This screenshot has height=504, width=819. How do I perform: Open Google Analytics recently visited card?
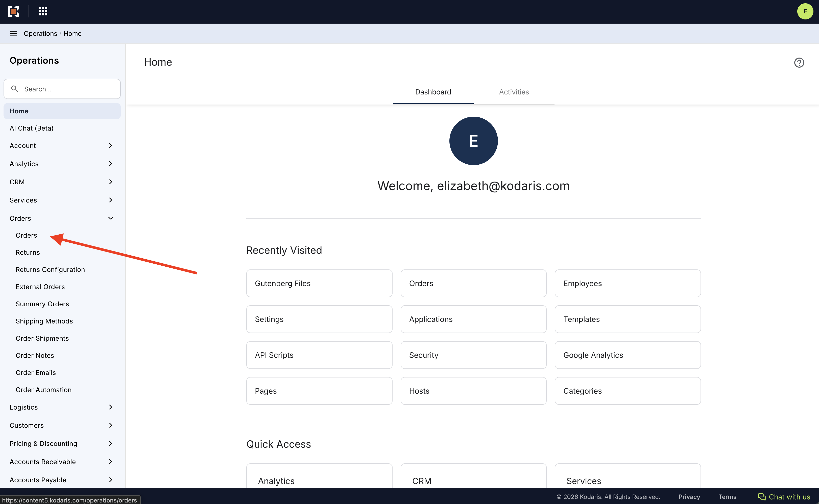click(628, 355)
